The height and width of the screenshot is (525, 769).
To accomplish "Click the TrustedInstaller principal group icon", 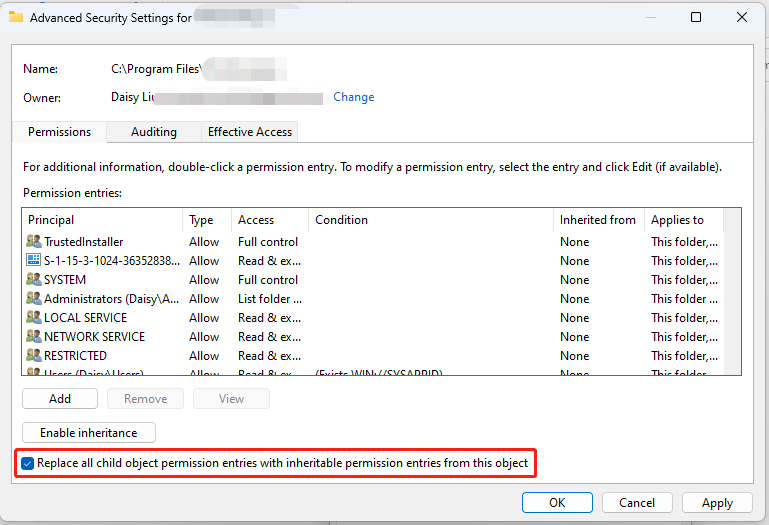I will (34, 242).
